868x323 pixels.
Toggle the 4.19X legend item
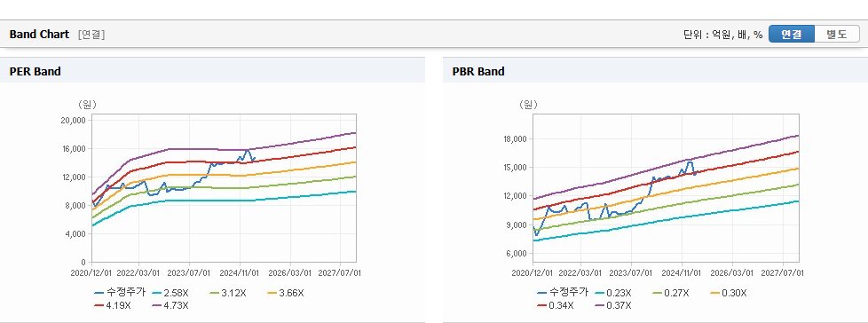(114, 304)
